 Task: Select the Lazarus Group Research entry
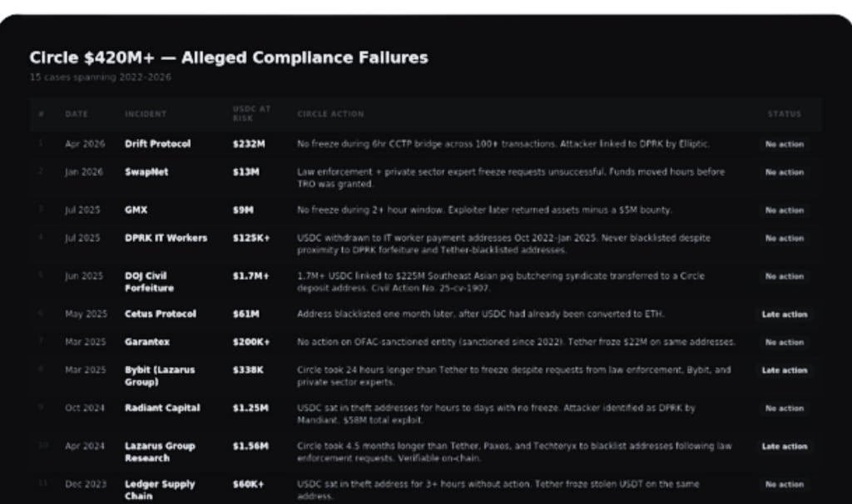[x=160, y=452]
